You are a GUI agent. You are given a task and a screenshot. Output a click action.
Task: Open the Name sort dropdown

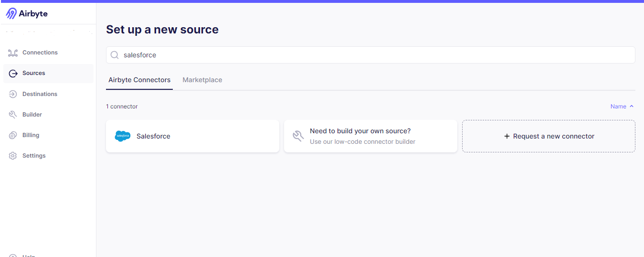[622, 107]
